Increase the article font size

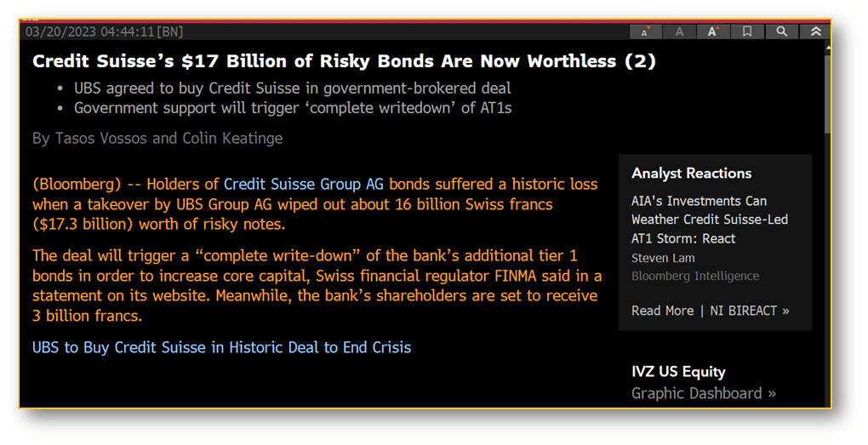(713, 32)
